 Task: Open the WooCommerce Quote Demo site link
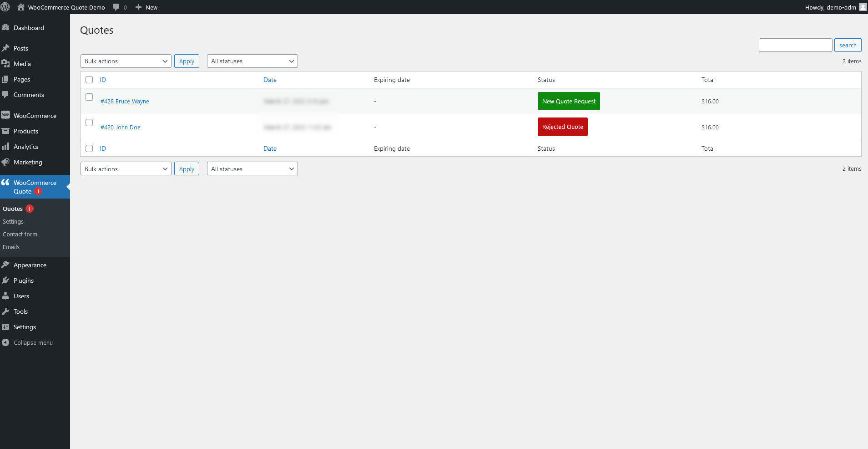point(66,7)
